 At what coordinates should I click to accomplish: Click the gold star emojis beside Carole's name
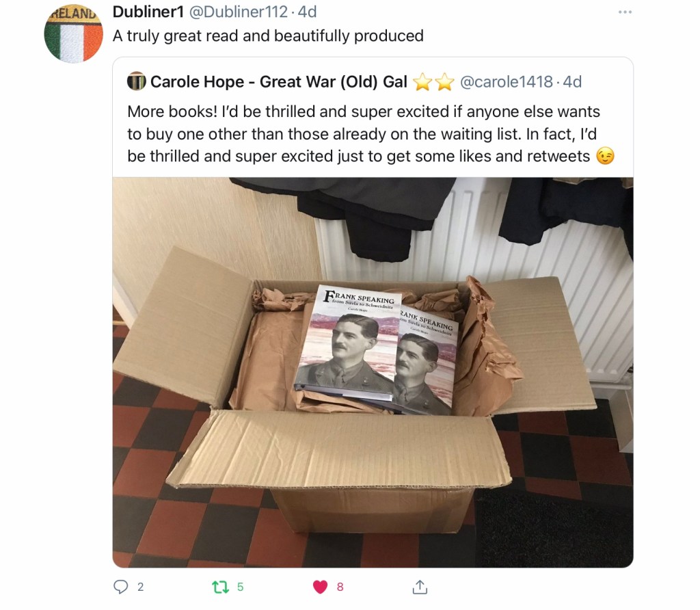433,82
